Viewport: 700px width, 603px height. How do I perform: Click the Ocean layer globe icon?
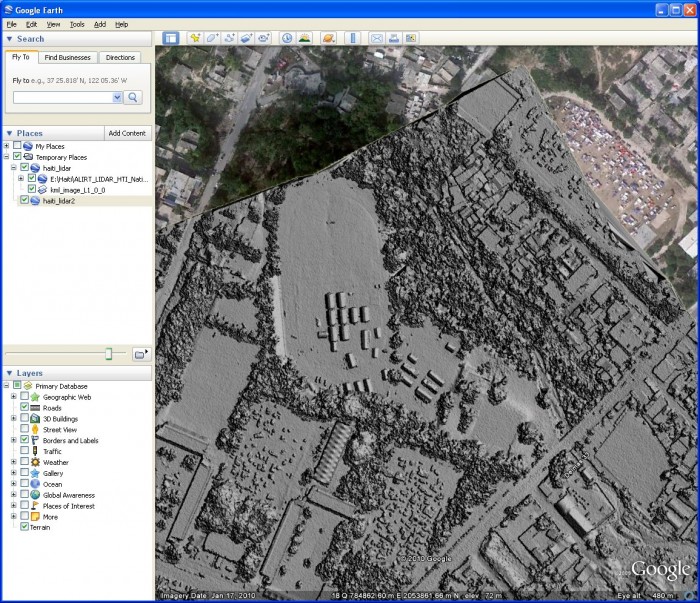coord(35,484)
